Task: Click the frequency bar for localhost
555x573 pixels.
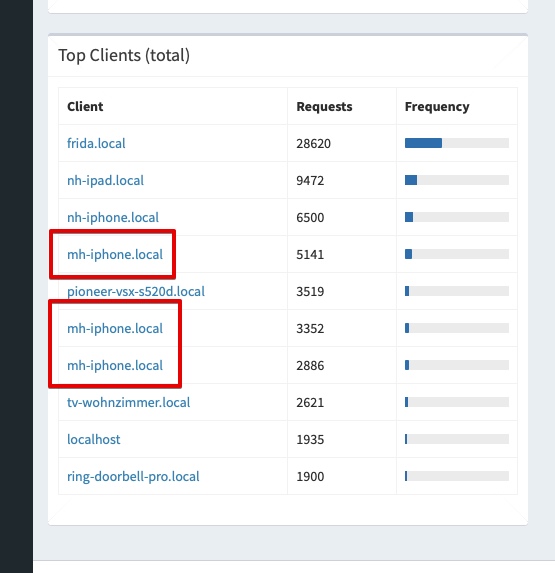Action: pos(457,439)
